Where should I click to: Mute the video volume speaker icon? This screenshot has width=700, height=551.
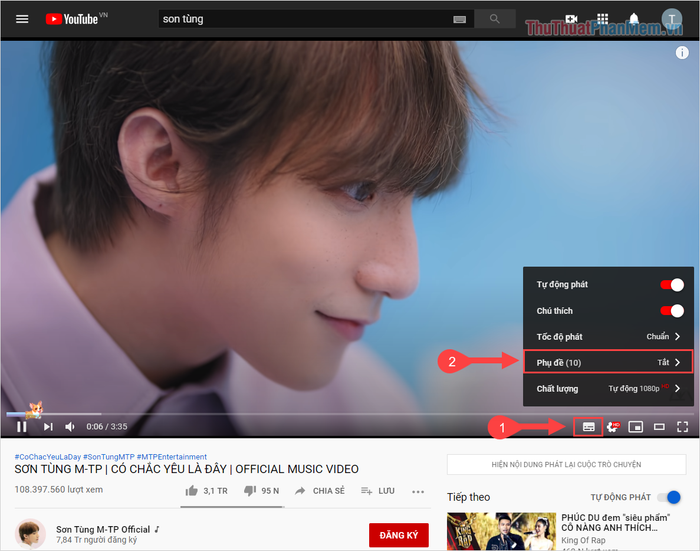(70, 427)
